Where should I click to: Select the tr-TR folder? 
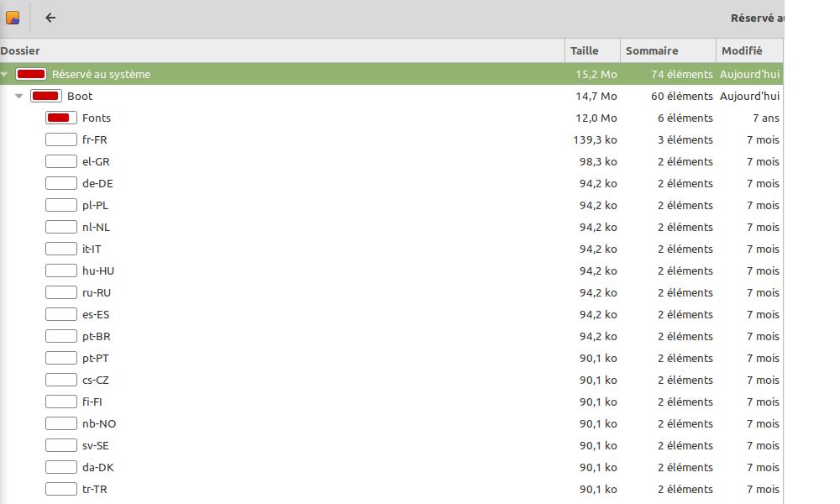[391, 490]
